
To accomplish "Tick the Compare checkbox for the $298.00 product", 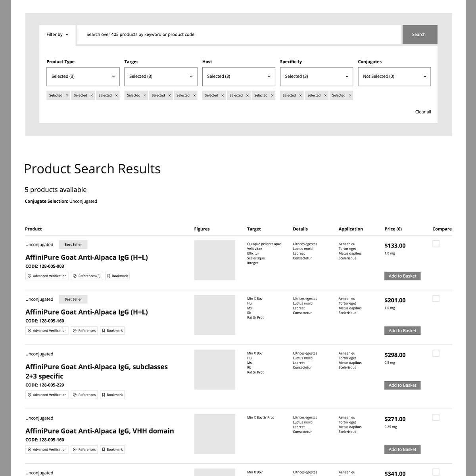I will [x=436, y=353].
